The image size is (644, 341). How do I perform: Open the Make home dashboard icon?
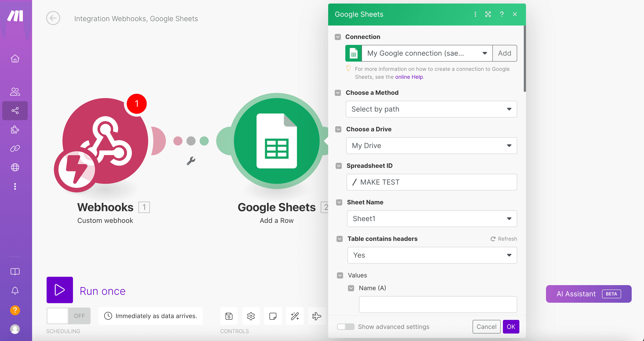pos(15,59)
